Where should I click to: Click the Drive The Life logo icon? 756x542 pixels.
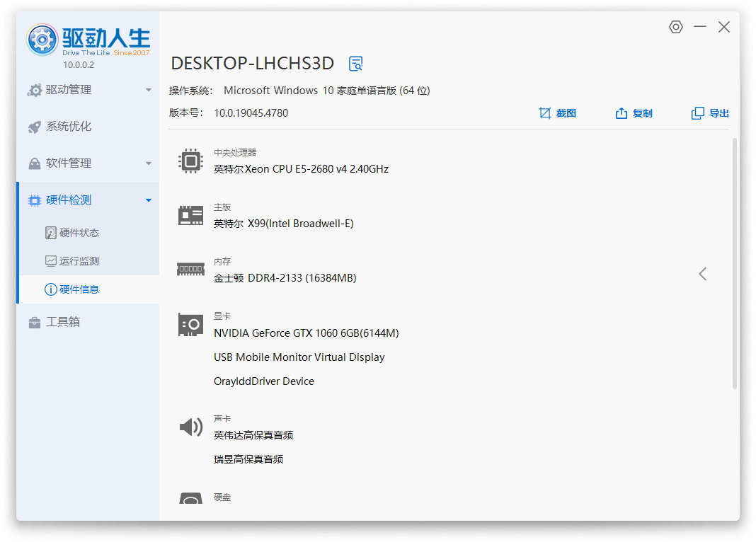coord(42,40)
